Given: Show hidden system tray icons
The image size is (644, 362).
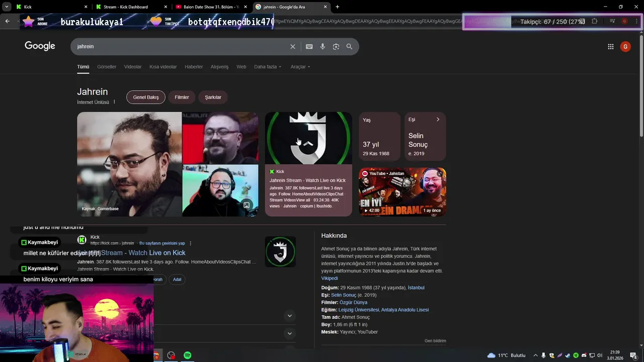Looking at the screenshot, I should [535, 355].
